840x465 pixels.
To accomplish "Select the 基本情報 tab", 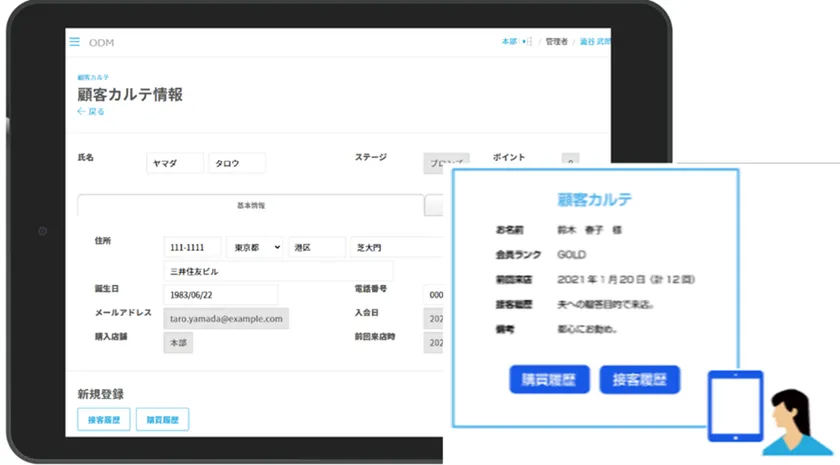I will 250,205.
